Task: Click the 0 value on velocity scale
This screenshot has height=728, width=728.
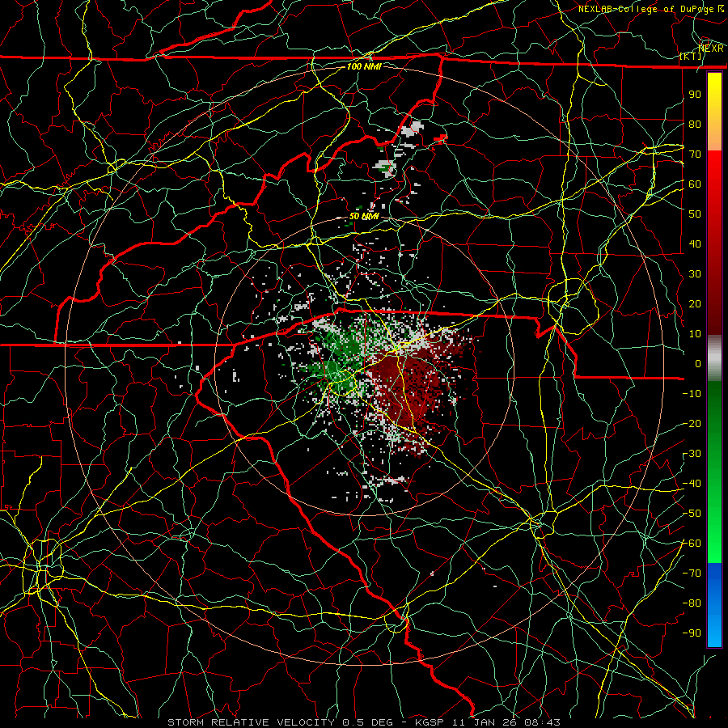Action: 698,363
